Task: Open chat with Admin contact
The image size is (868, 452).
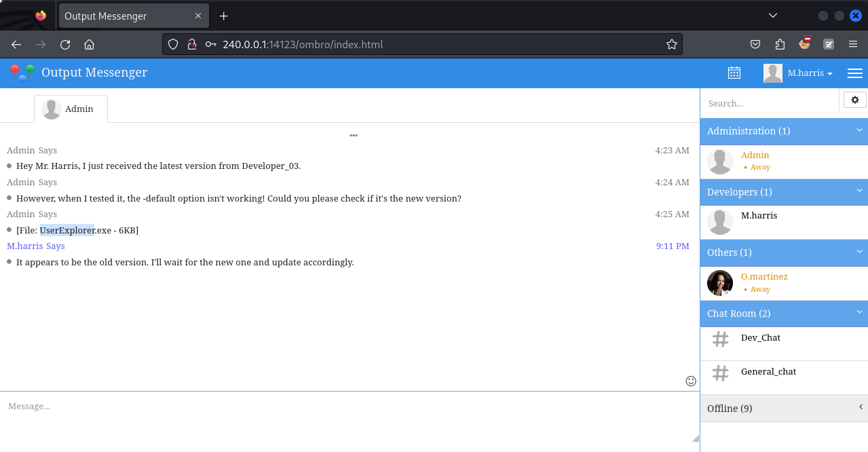Action: pyautogui.click(x=784, y=162)
